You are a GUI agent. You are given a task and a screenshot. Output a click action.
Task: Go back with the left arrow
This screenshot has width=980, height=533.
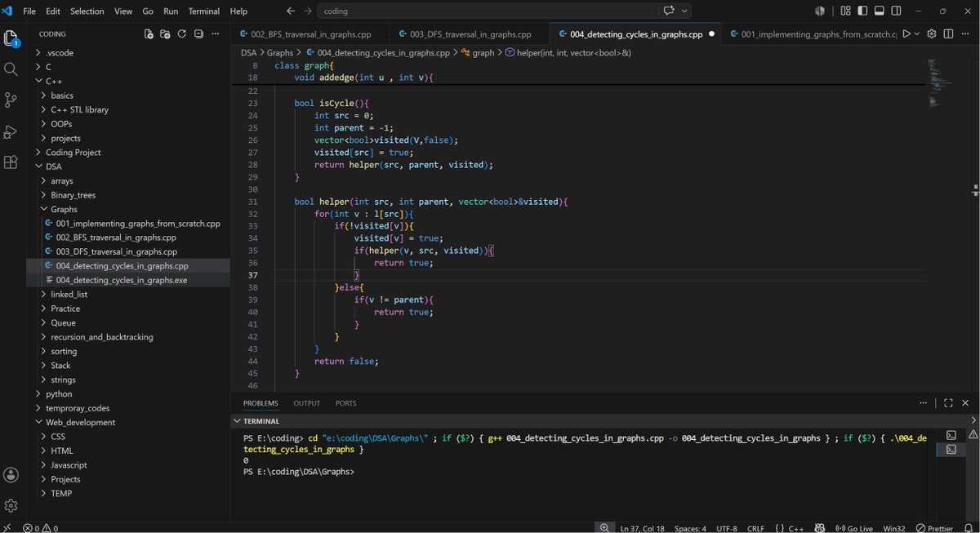[x=292, y=11]
